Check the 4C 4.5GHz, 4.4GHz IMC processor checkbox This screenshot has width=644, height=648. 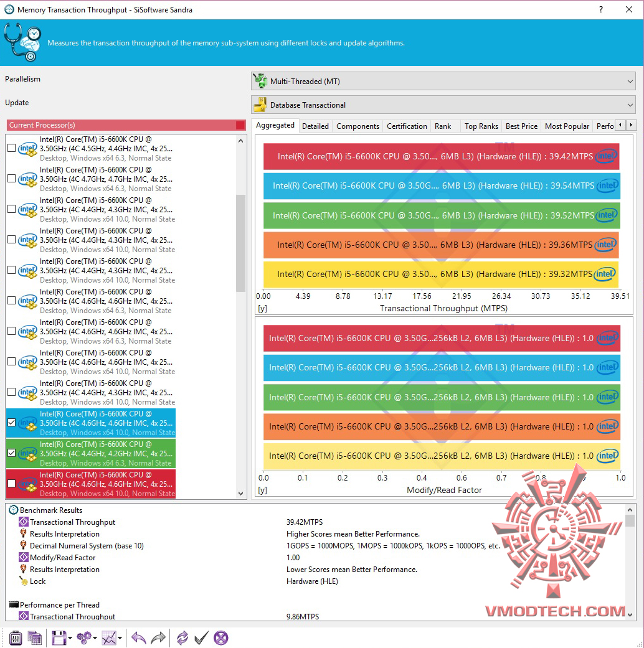12,148
